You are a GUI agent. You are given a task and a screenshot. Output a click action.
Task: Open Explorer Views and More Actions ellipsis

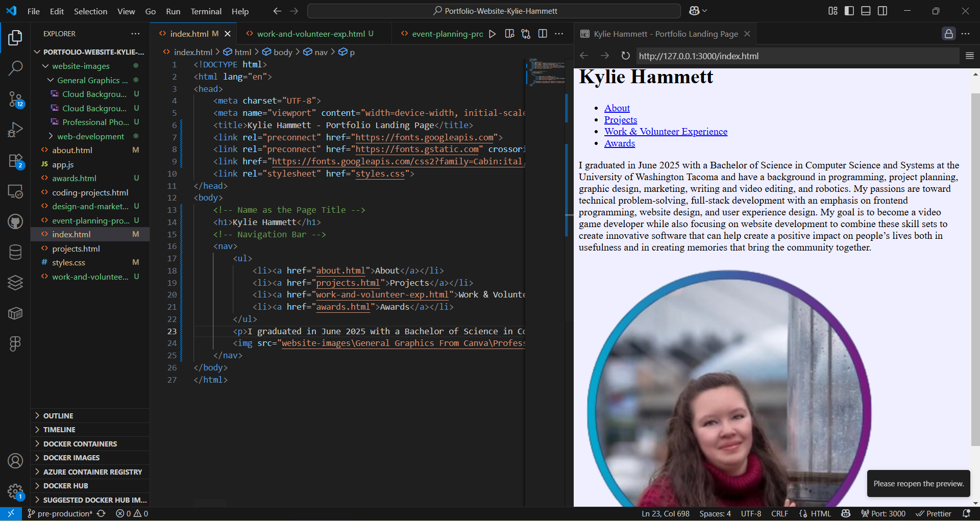coord(135,34)
